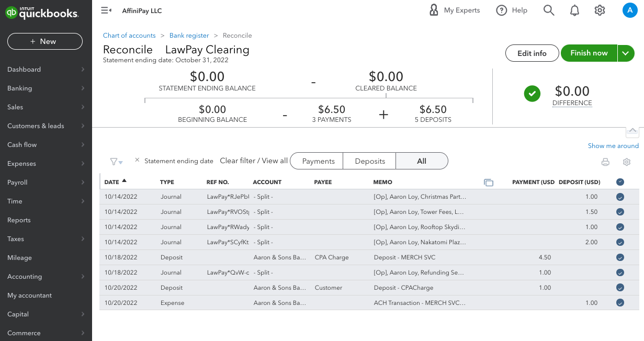Switch to the Payments tab
Screen dimensions: 644x341
click(x=318, y=161)
